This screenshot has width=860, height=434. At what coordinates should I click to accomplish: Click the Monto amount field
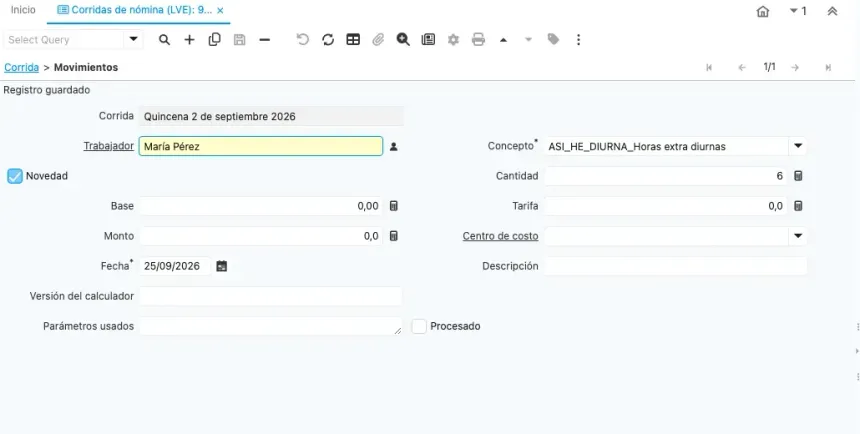(261, 236)
